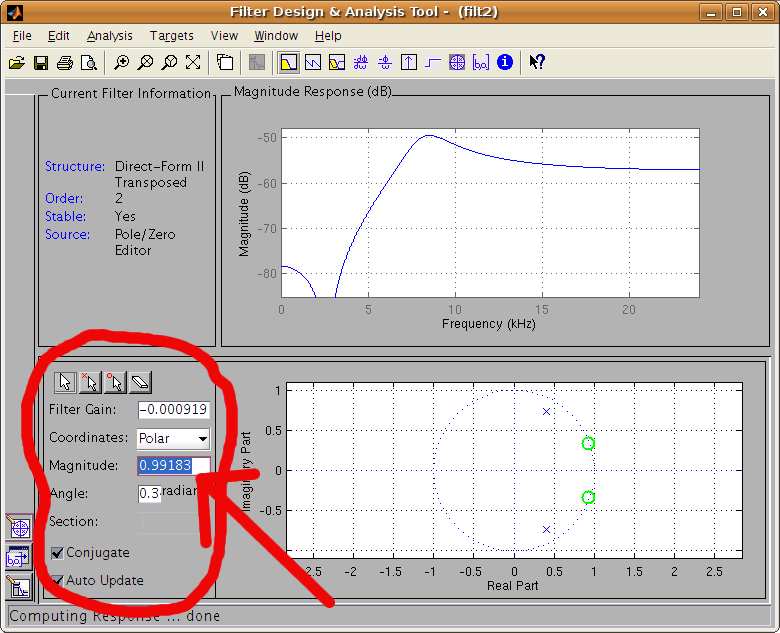Select the upper pole marker in plot

click(546, 412)
